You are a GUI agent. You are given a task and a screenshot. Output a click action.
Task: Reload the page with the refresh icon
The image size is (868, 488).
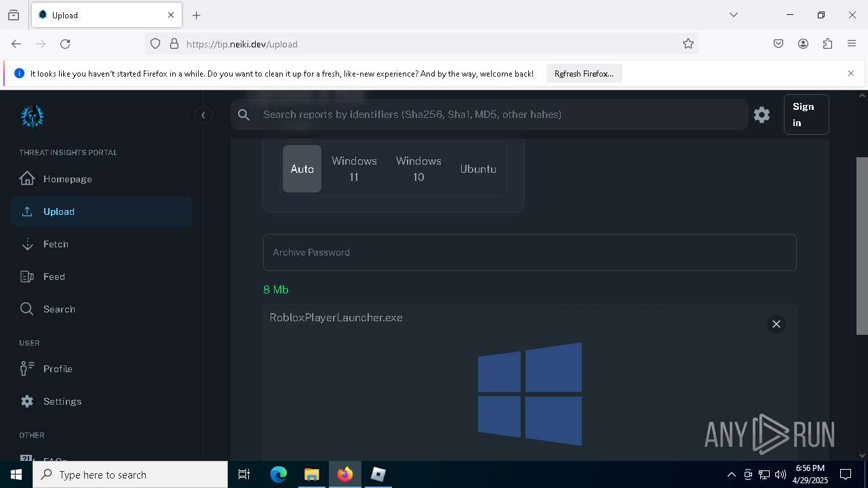tap(65, 43)
